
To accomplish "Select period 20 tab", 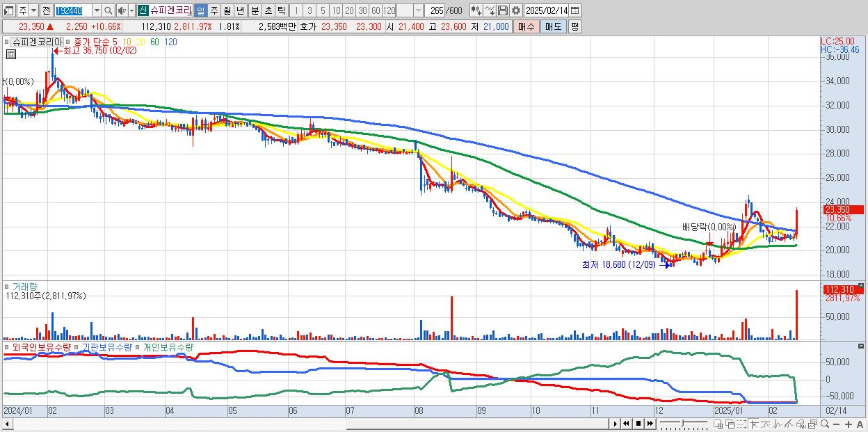I will 349,10.
